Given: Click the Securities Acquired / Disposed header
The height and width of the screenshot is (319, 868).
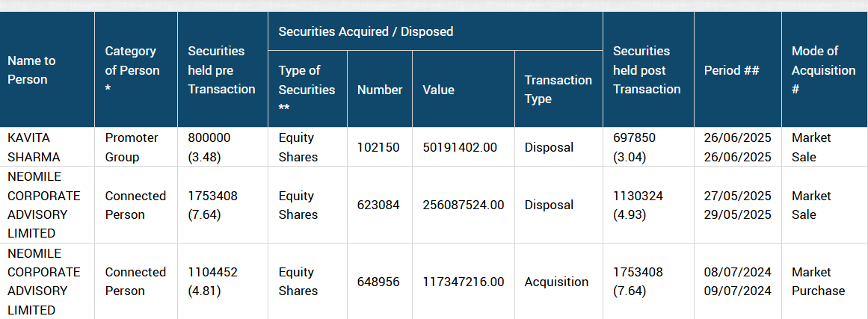Looking at the screenshot, I should click(x=435, y=31).
